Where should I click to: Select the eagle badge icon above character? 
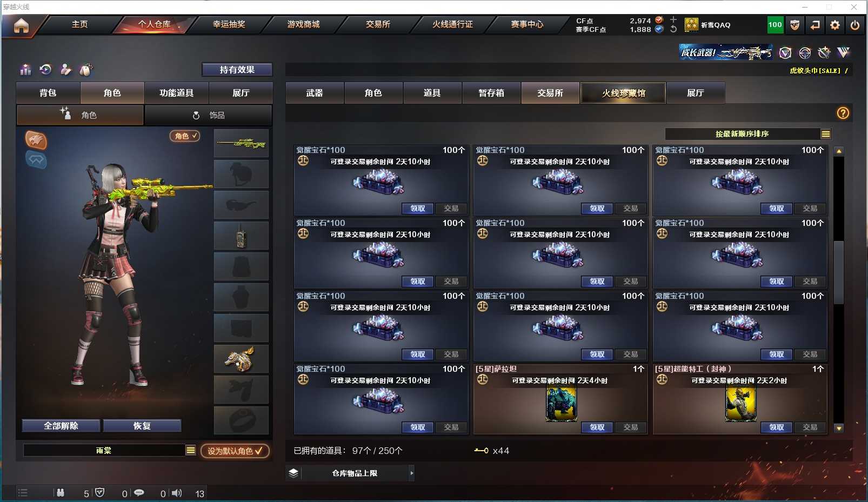click(36, 140)
